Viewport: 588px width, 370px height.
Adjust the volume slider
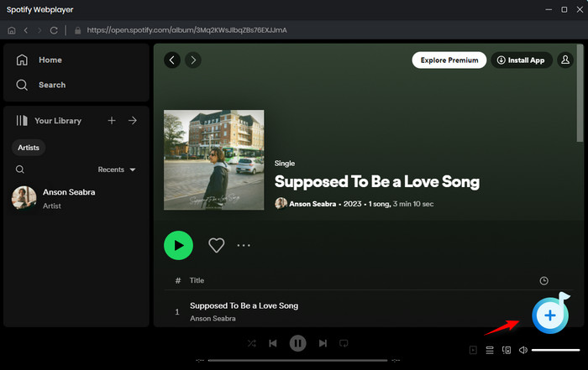pyautogui.click(x=556, y=350)
